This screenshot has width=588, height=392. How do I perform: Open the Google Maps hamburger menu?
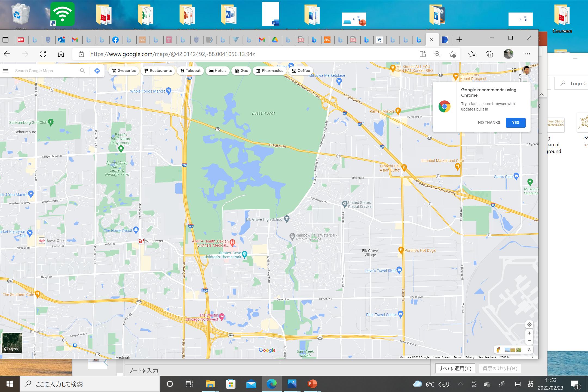(5, 71)
